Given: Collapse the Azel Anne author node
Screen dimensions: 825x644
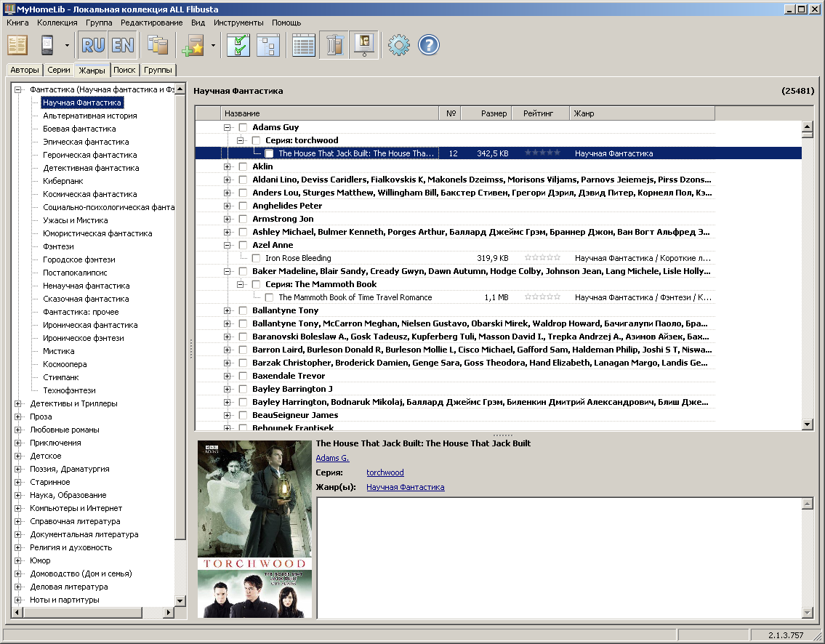Looking at the screenshot, I should click(x=228, y=245).
